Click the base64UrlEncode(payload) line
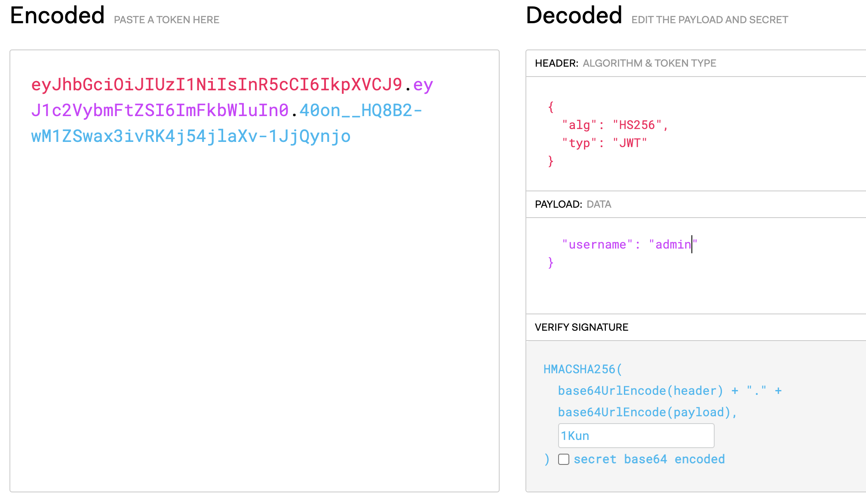 (648, 412)
